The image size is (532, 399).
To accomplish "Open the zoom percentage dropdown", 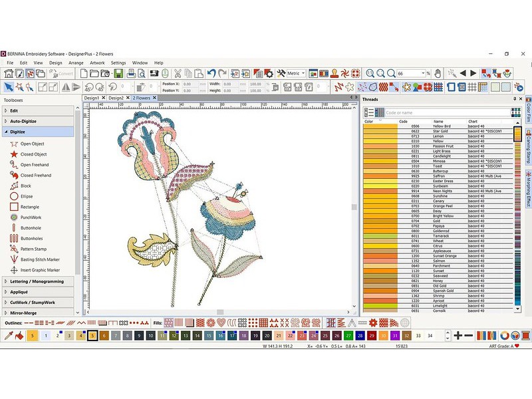I will pyautogui.click(x=423, y=73).
